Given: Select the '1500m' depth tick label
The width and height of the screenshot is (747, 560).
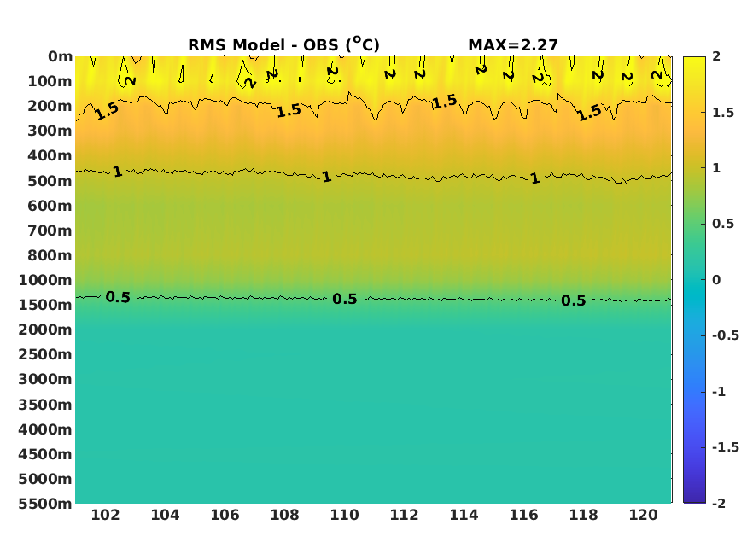Looking at the screenshot, I should [x=45, y=306].
